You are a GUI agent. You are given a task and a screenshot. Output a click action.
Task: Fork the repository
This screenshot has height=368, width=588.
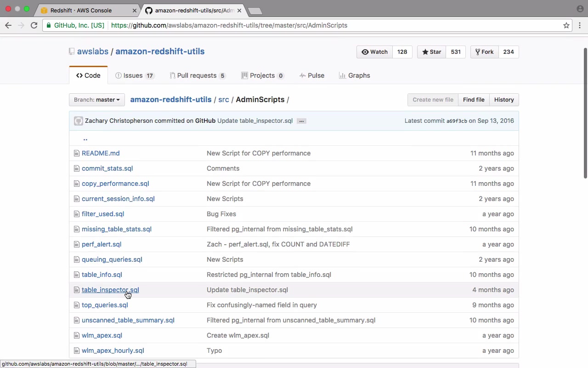(484, 52)
